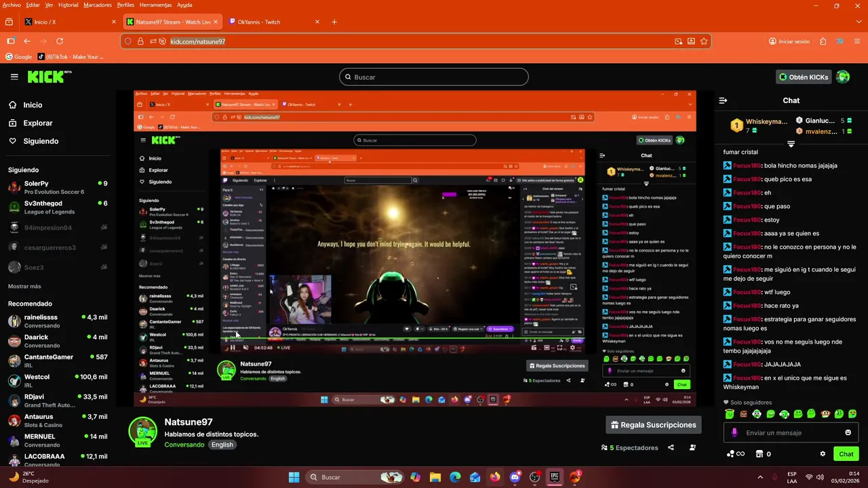Image resolution: width=868 pixels, height=488 pixels.
Task: Select the third quick emote, a clown
Action: (x=757, y=413)
